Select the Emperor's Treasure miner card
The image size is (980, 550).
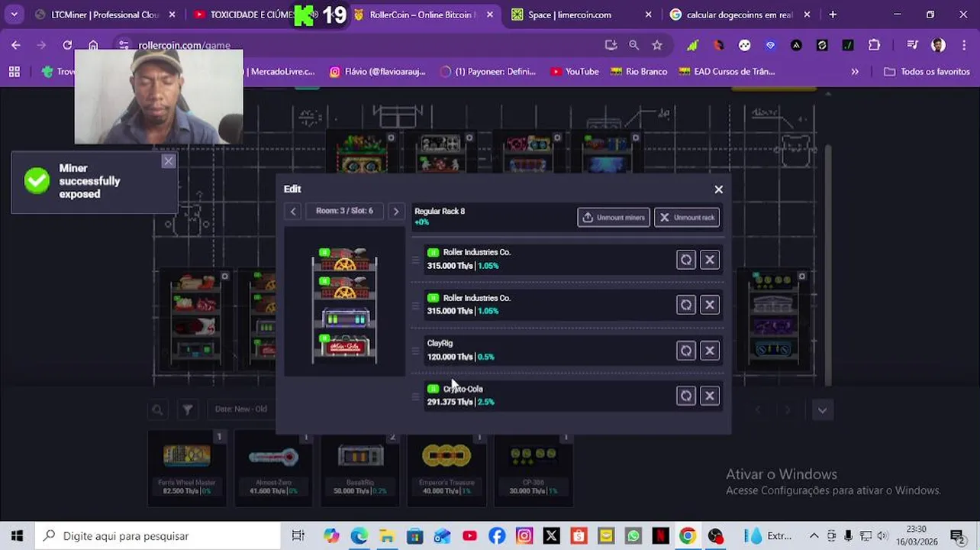click(446, 468)
